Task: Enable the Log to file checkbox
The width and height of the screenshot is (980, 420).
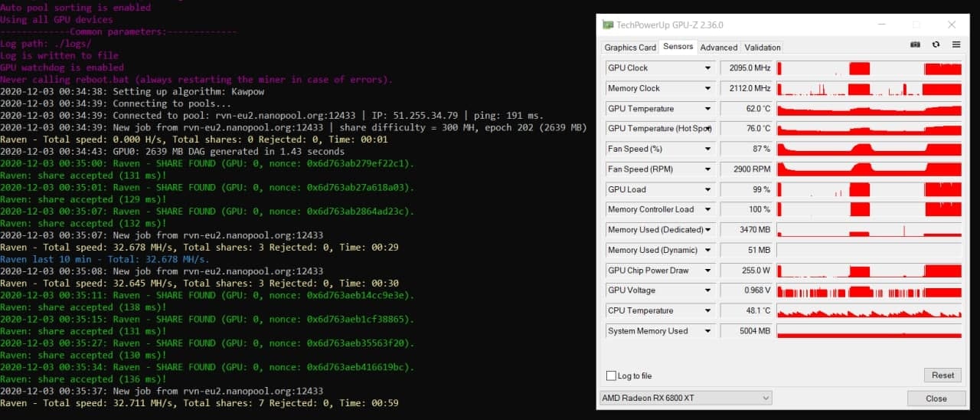Action: pyautogui.click(x=611, y=376)
